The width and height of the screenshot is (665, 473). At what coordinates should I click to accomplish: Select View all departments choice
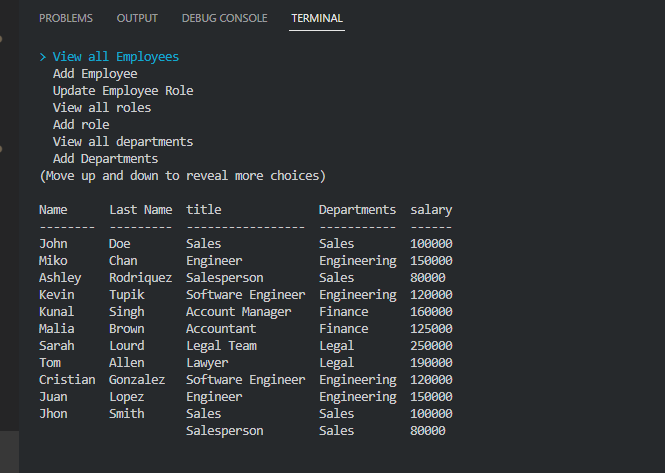coord(123,142)
